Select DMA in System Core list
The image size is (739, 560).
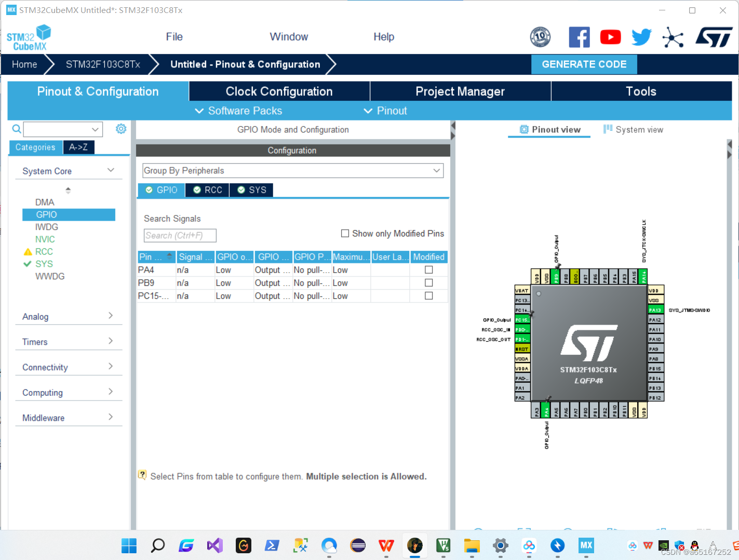point(45,202)
